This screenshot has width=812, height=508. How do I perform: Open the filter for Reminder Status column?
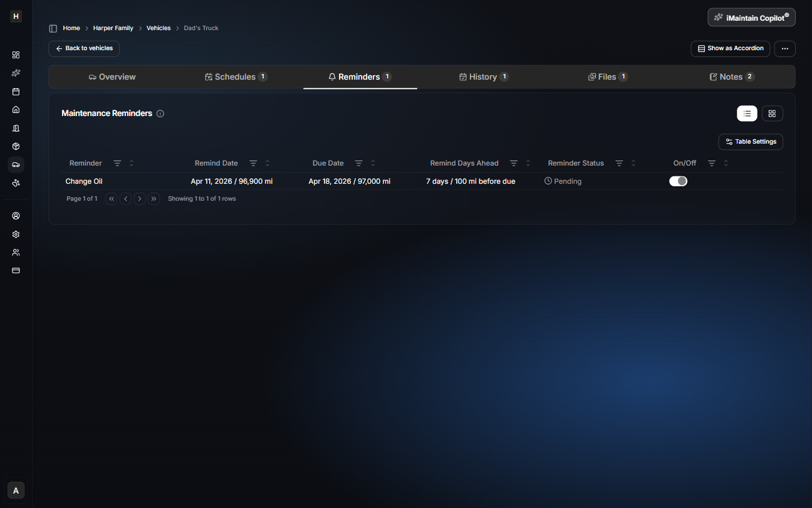619,163
